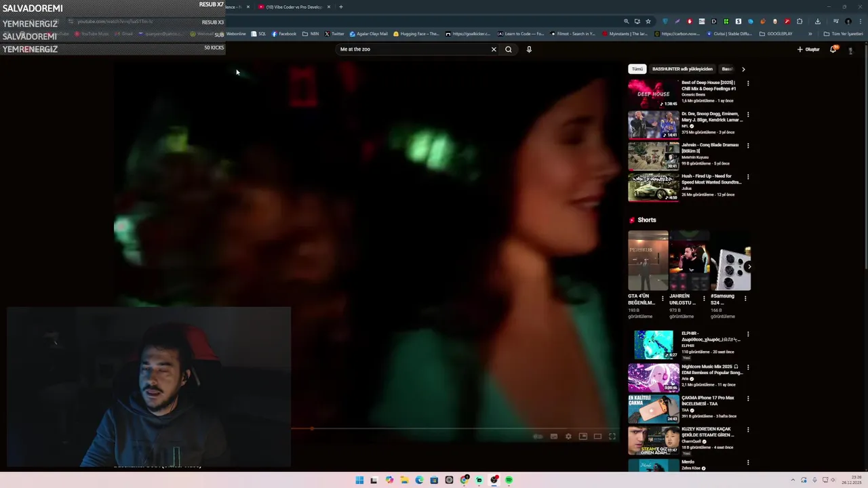Open Best of Deep House video thumbnail

(653, 94)
